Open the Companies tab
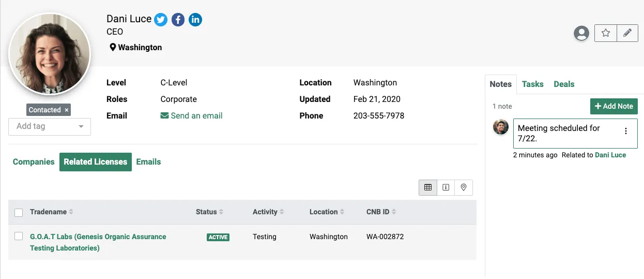This screenshot has height=279, width=644. 34,161
